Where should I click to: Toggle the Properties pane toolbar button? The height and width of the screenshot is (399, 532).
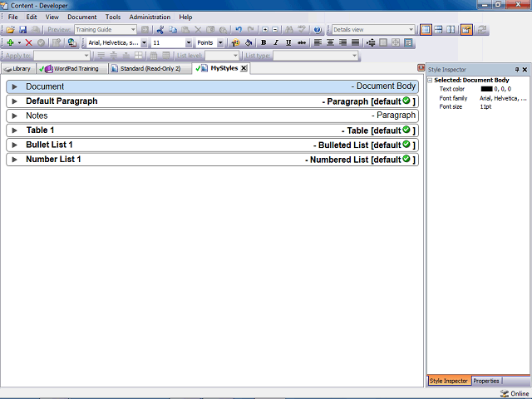[x=466, y=30]
